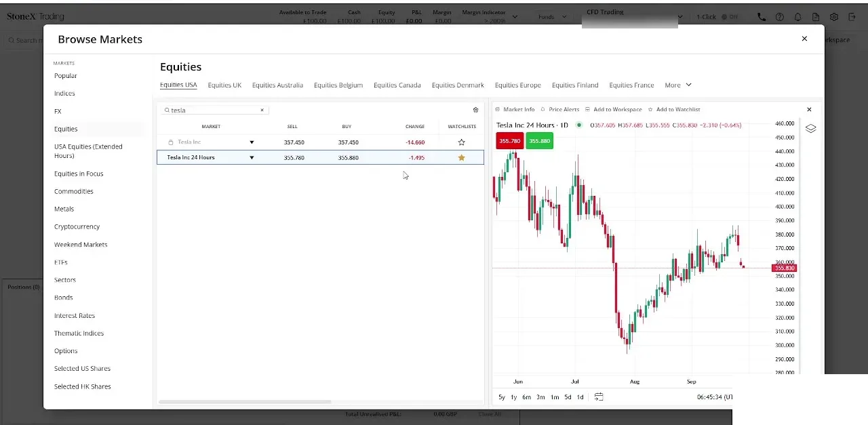
Task: Open the chart layers icon
Action: pyautogui.click(x=810, y=128)
